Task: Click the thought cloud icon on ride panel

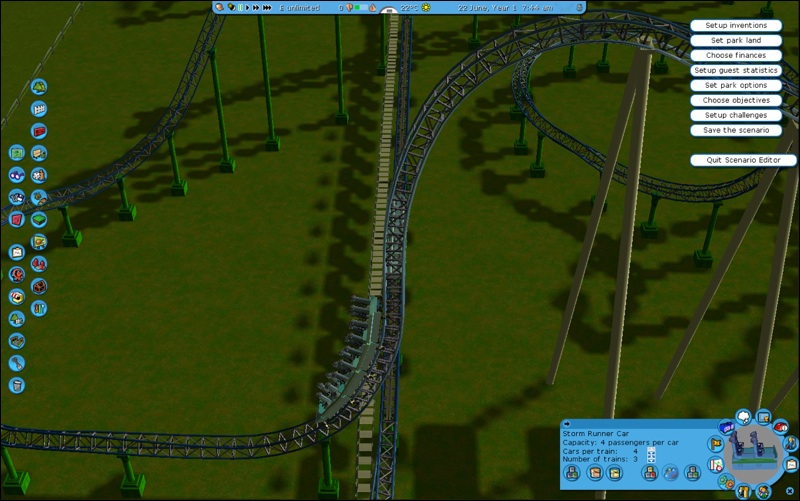Action: click(x=744, y=417)
